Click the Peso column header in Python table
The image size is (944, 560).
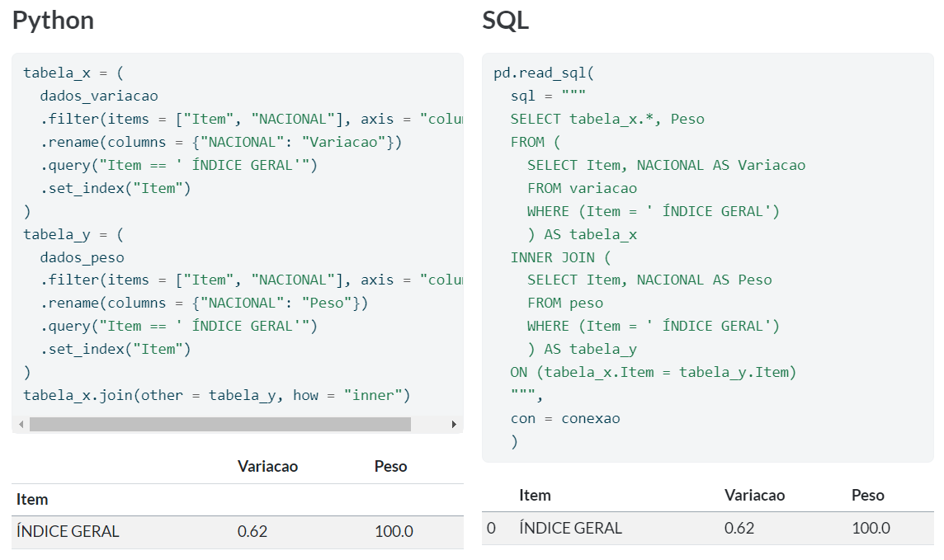click(x=390, y=466)
